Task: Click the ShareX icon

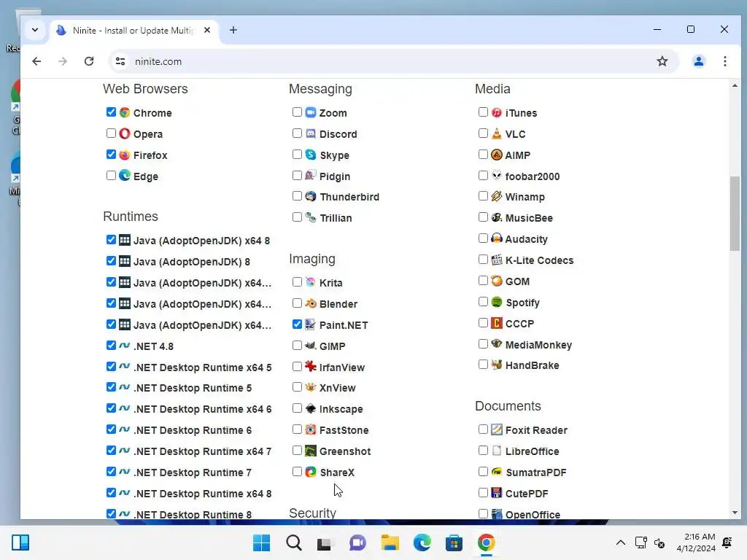Action: 311,472
